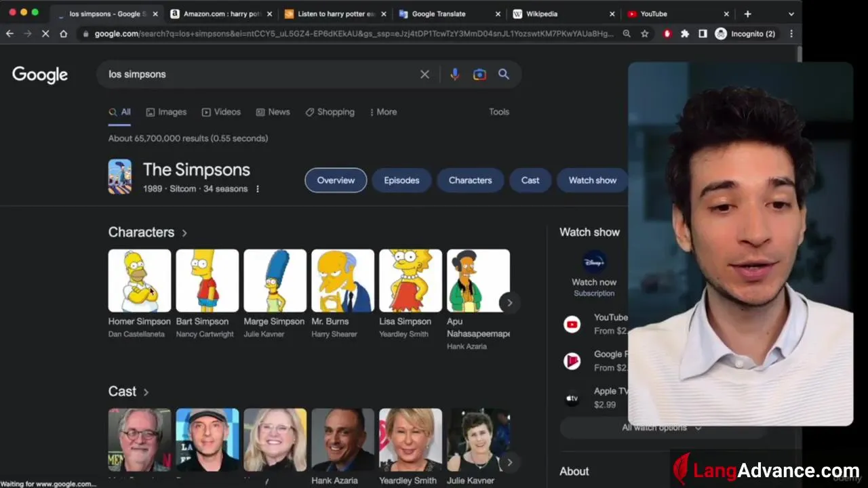Image resolution: width=868 pixels, height=488 pixels.
Task: Switch to the Google Translate tab
Action: point(449,14)
